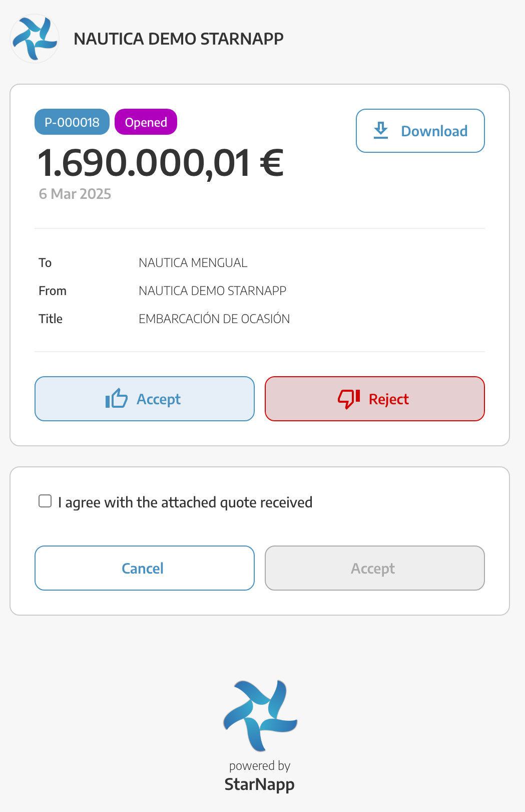
Task: Click the StarNapp footer logo
Action: (260, 715)
